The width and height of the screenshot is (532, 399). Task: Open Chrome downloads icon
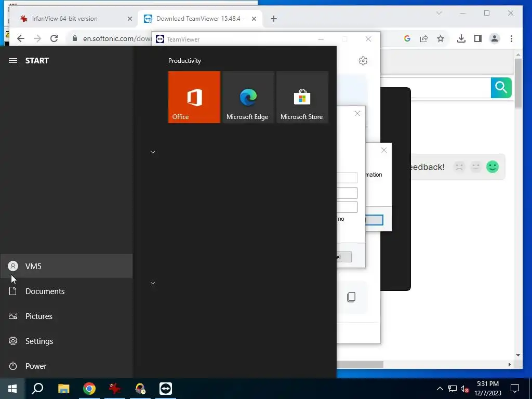pyautogui.click(x=461, y=38)
